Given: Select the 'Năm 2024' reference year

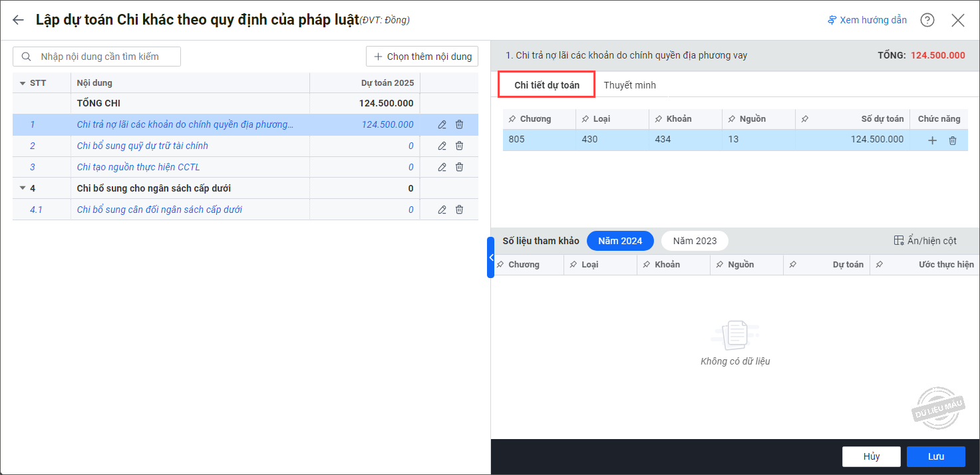Looking at the screenshot, I should (x=620, y=241).
